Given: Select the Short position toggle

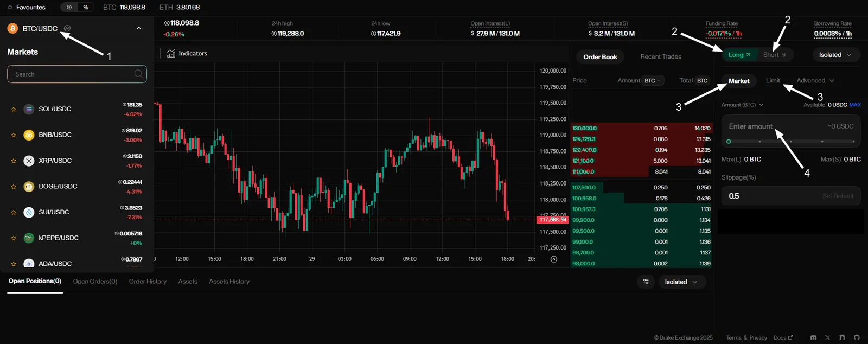Looking at the screenshot, I should [x=774, y=55].
